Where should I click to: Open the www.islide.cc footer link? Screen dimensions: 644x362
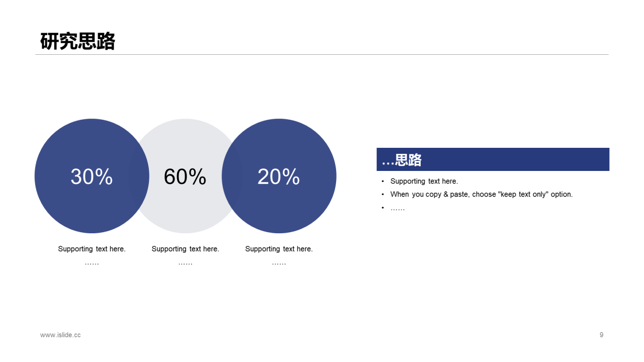coord(60,335)
